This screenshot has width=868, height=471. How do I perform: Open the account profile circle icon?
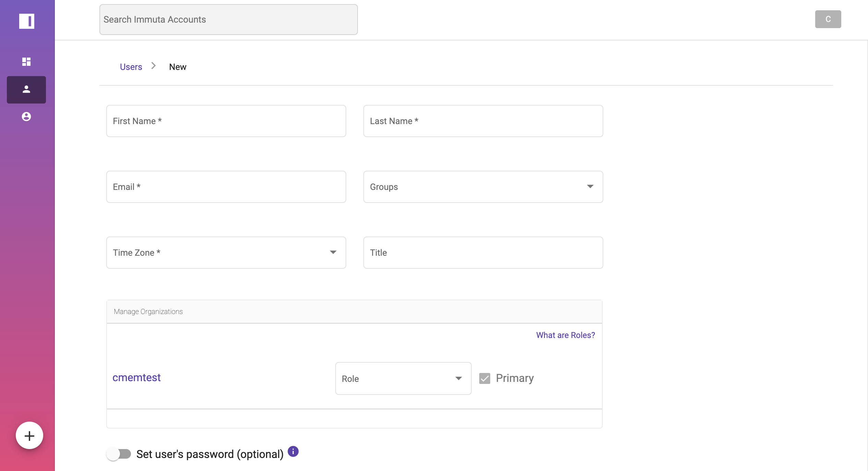26,117
